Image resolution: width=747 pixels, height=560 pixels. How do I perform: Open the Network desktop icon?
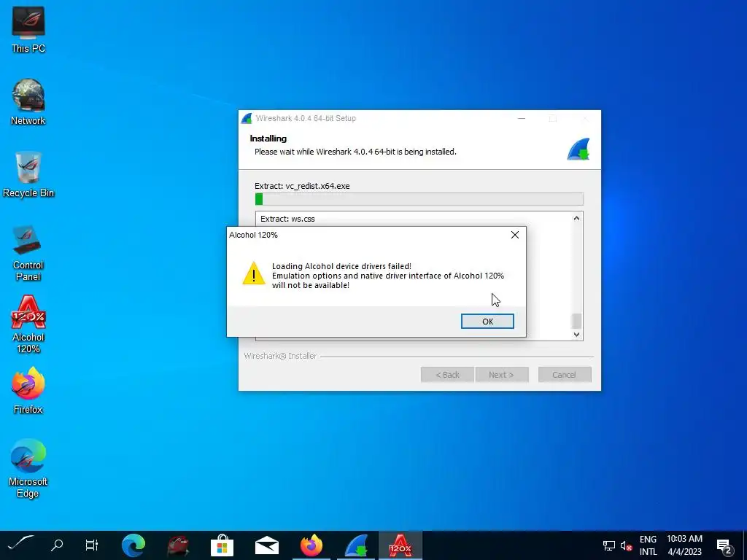pyautogui.click(x=28, y=102)
